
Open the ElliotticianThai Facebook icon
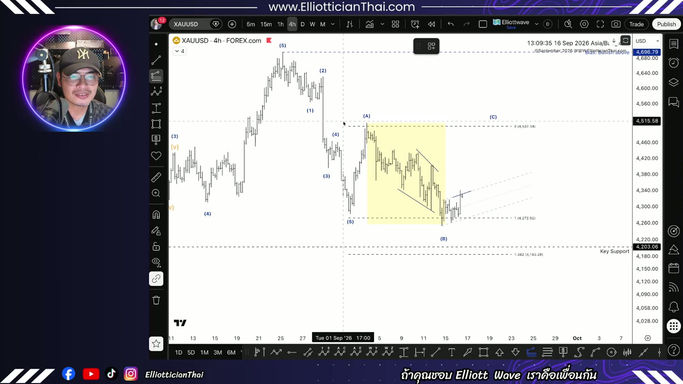coord(68,374)
